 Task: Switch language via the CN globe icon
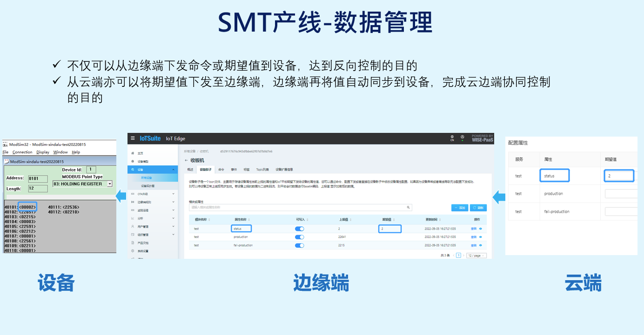pos(452,138)
